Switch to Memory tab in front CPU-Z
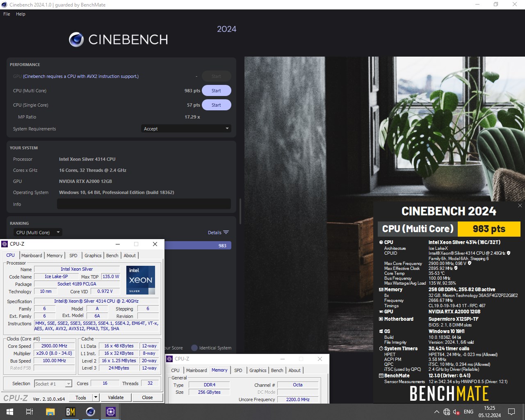The width and height of the screenshot is (525, 420). click(55, 256)
